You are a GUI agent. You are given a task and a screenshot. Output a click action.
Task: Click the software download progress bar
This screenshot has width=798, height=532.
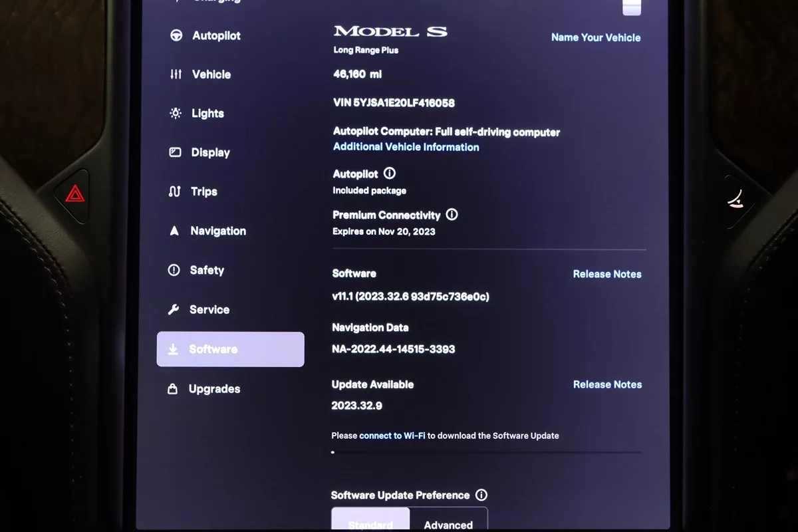pos(487,452)
